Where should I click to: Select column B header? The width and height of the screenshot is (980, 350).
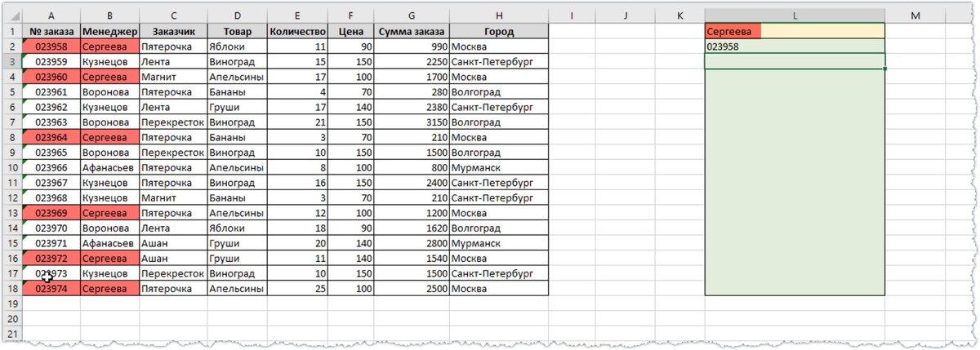click(109, 16)
